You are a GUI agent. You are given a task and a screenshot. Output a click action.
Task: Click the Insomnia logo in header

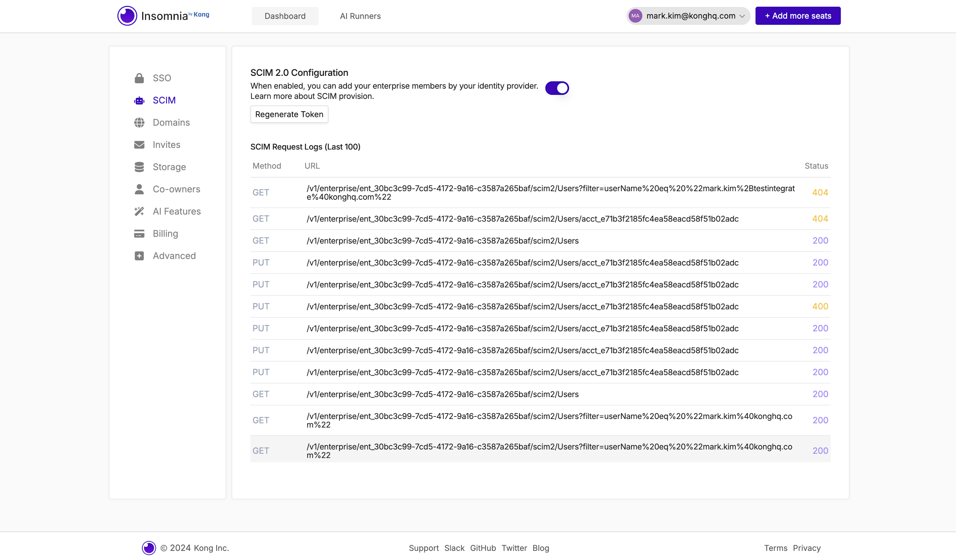click(x=127, y=16)
